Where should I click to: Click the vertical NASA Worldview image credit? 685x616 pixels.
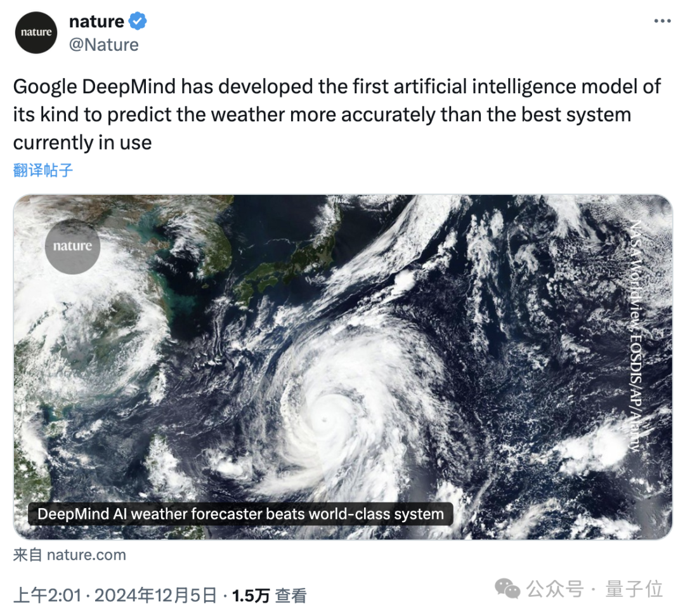tap(634, 336)
